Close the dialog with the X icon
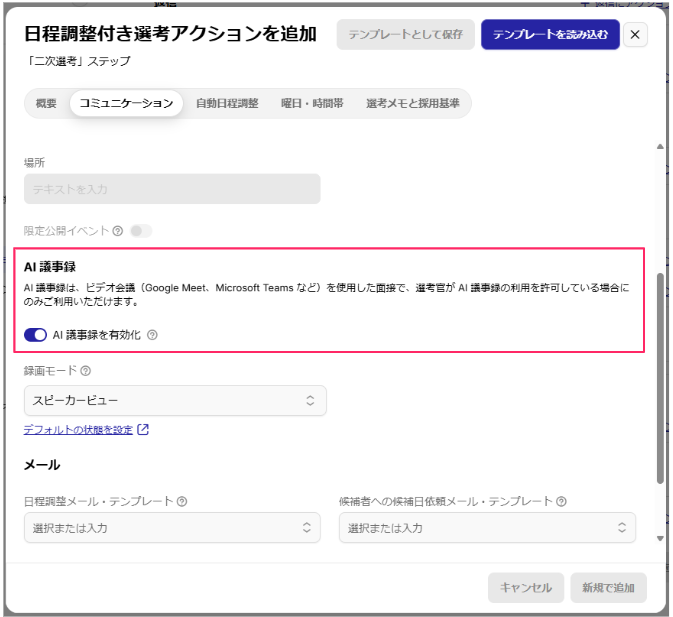Viewport: 673px width, 617px height. [635, 34]
